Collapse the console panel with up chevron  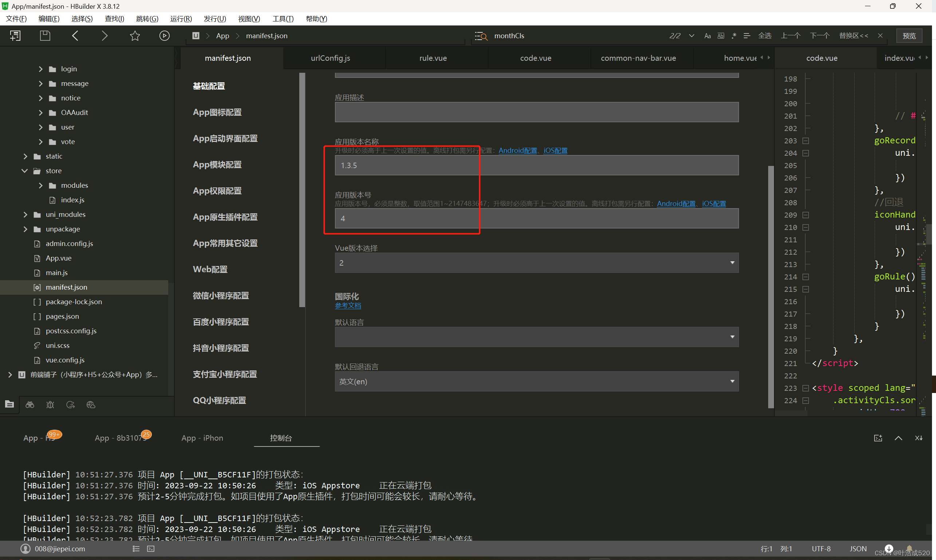898,438
